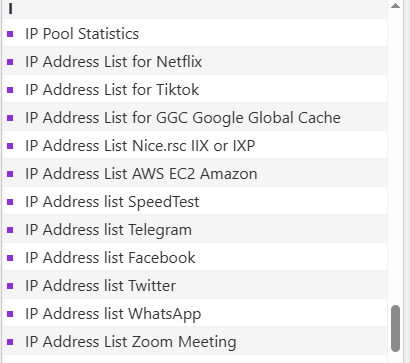Select IP Address list Twitter
Screen dimensions: 410x363
coord(101,286)
